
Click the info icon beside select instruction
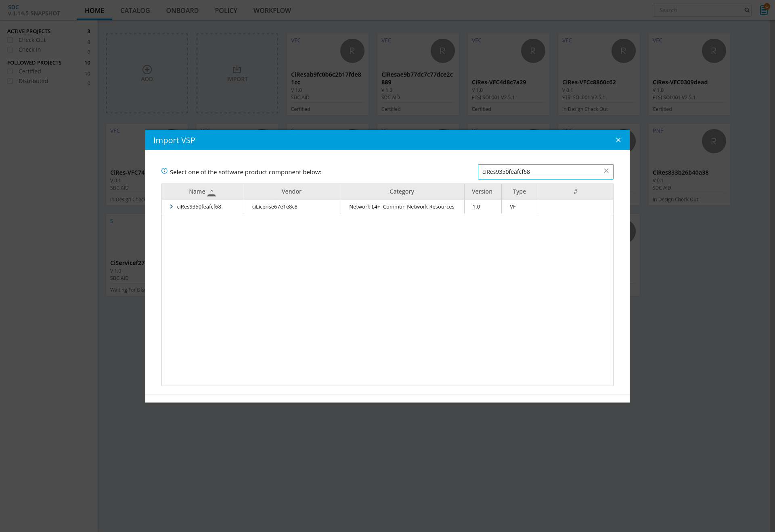164,171
